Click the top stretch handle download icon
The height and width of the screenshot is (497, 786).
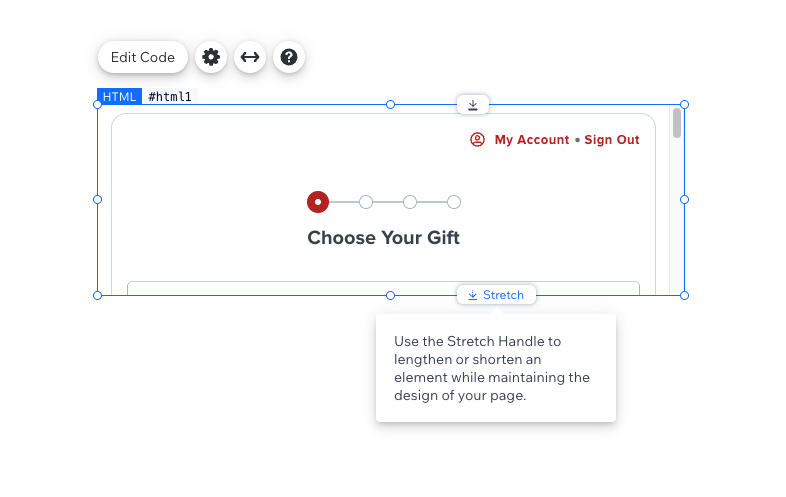click(473, 105)
